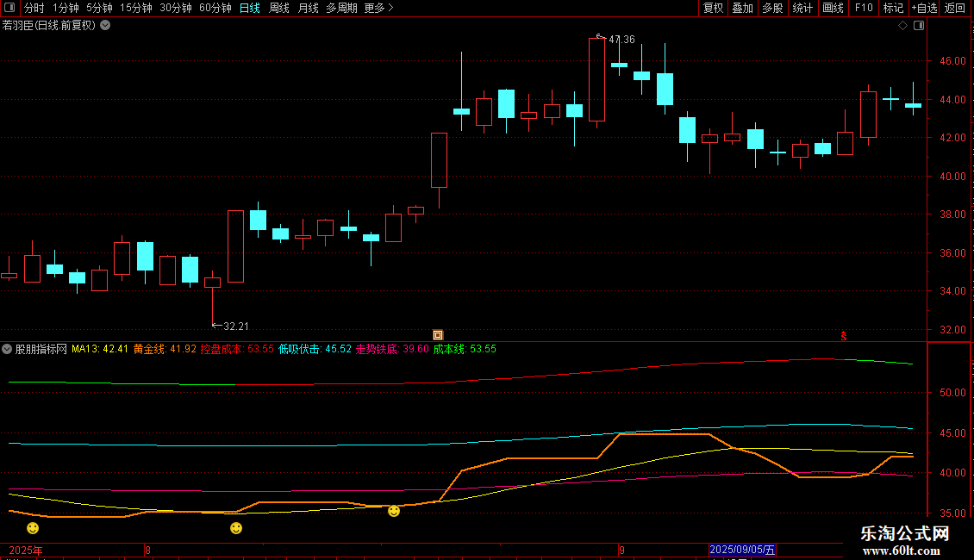Add stock via +自选 button
This screenshot has height=560, width=974.
tap(924, 8)
